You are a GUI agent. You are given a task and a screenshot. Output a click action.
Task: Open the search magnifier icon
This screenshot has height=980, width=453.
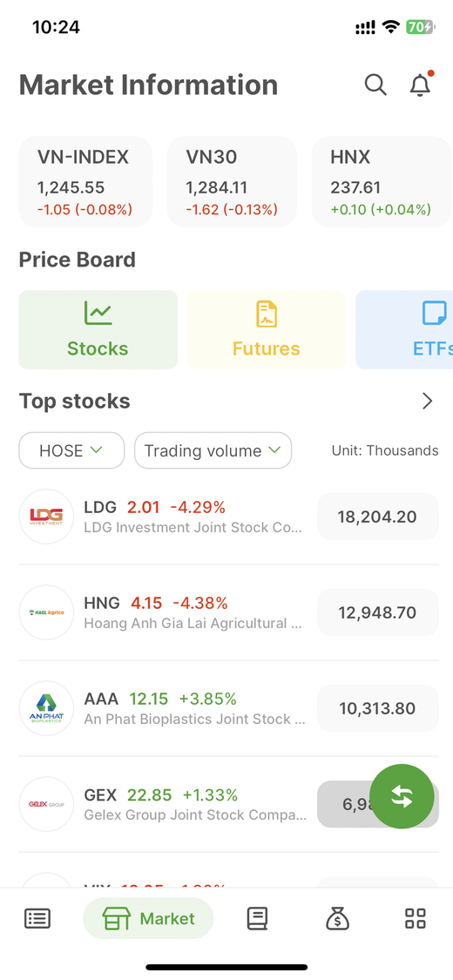[375, 84]
